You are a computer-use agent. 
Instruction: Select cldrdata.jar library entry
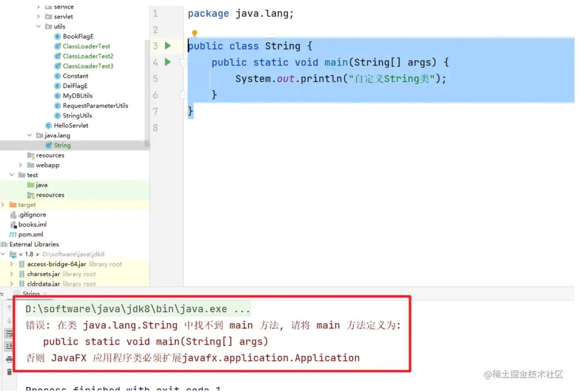tap(43, 284)
